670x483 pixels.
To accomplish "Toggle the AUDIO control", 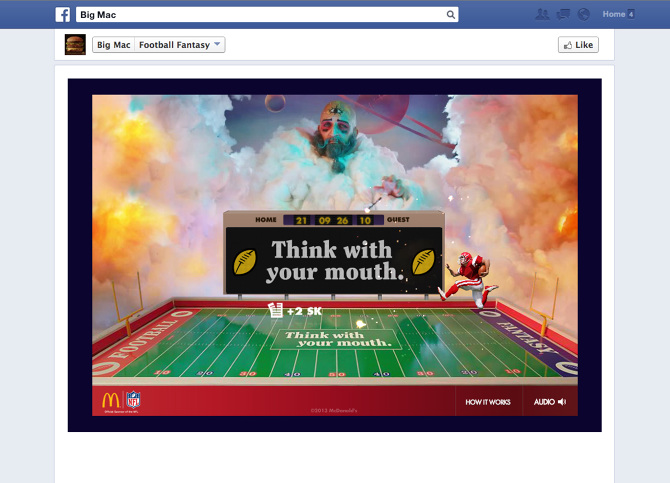I will pyautogui.click(x=550, y=402).
